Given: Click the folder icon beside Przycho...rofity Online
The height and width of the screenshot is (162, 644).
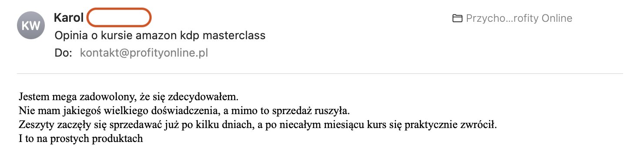Looking at the screenshot, I should point(457,18).
